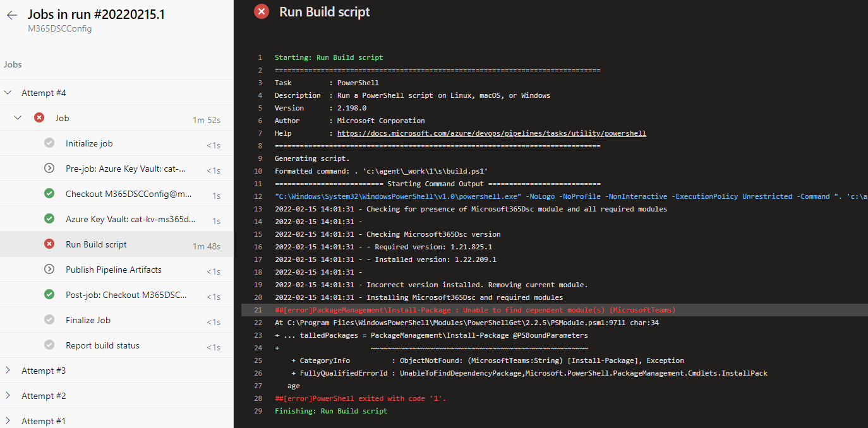Image resolution: width=868 pixels, height=428 pixels.
Task: Click the skipped icon beside Publish Pipeline Artifacts
Action: pyautogui.click(x=49, y=269)
